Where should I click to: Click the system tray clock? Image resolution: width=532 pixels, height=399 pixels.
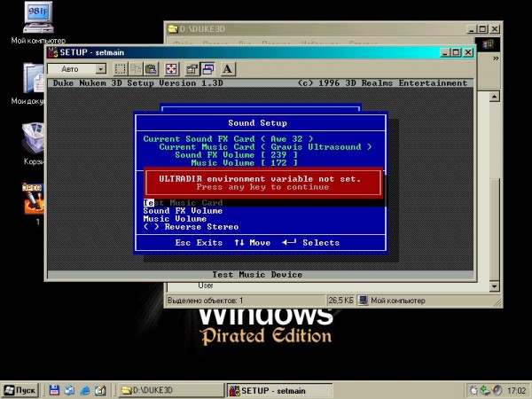pyautogui.click(x=517, y=390)
